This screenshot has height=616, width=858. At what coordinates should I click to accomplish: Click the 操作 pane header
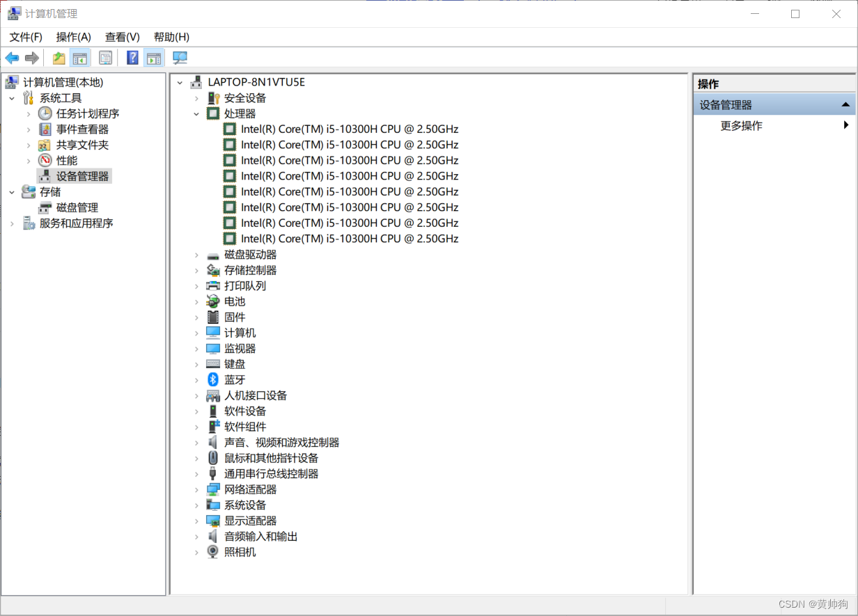click(x=774, y=84)
